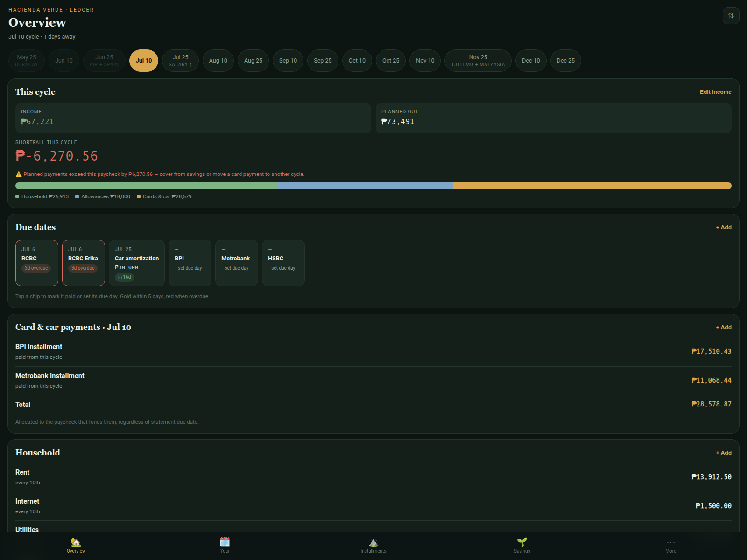The image size is (747, 560).
Task: Set due day on BPI chip
Action: (190, 263)
